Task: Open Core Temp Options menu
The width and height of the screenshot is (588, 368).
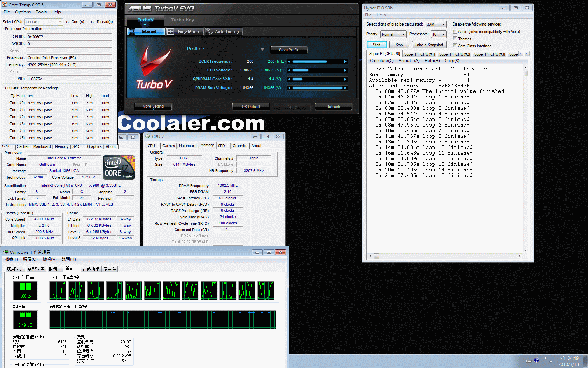Action: (23, 12)
